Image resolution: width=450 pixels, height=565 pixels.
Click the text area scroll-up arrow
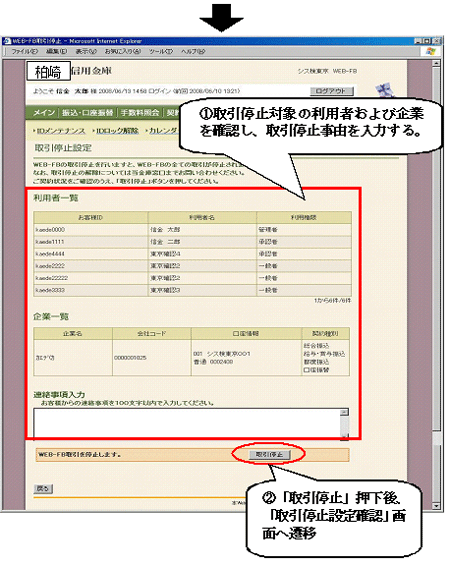point(344,412)
